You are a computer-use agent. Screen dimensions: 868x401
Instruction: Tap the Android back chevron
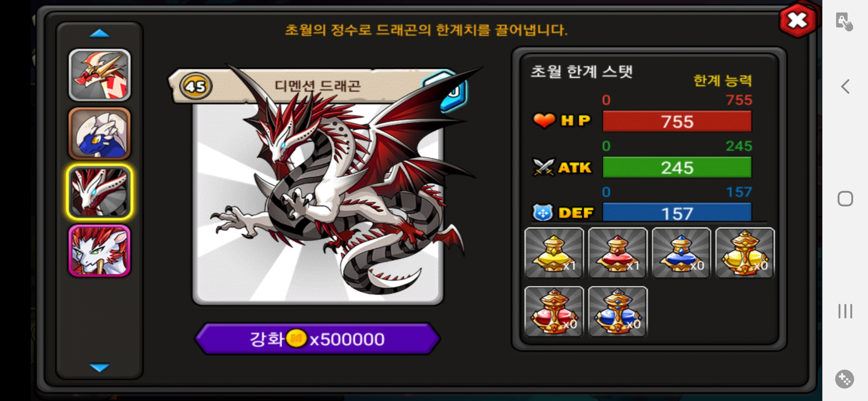coord(845,87)
